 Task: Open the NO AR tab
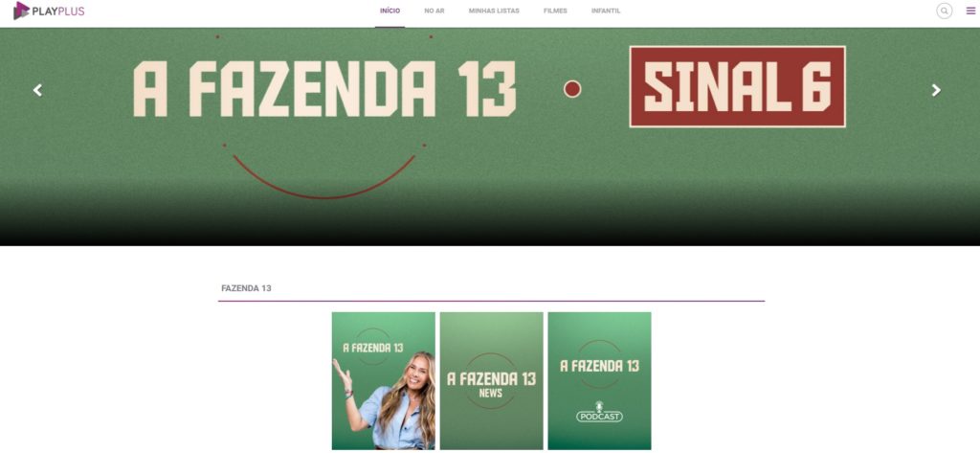pos(434,11)
